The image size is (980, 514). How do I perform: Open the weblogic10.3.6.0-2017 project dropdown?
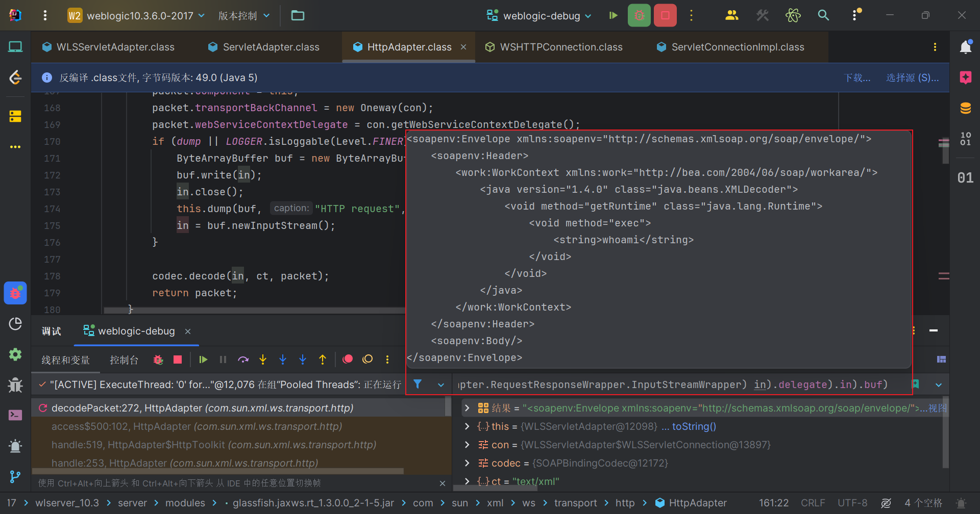click(136, 15)
